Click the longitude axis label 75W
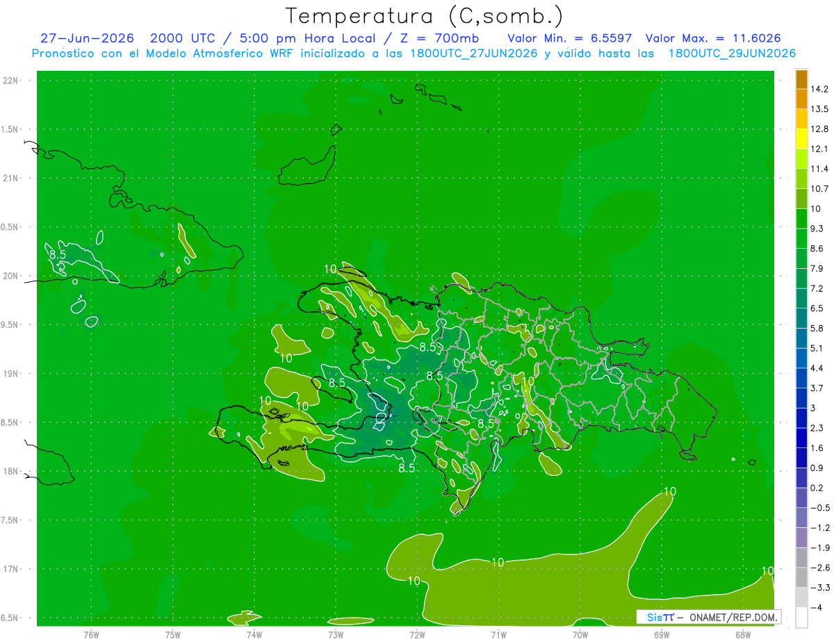834x644 pixels. 172,634
